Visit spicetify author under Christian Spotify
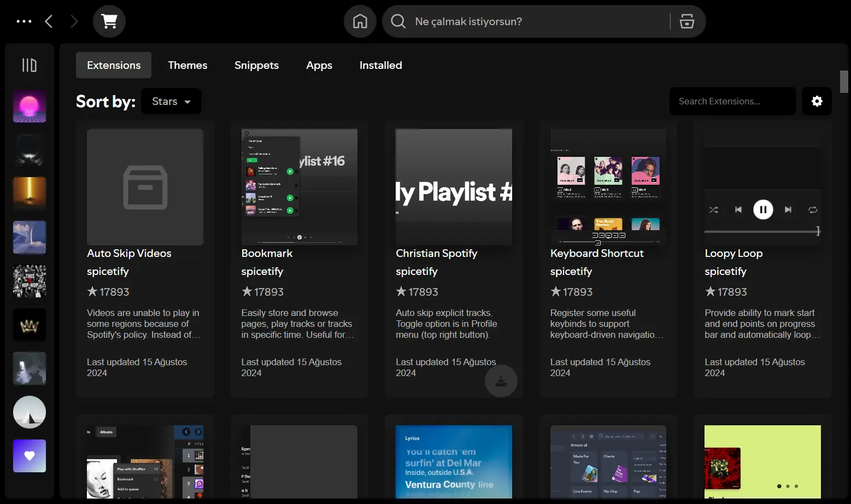This screenshot has width=851, height=504. 416,272
